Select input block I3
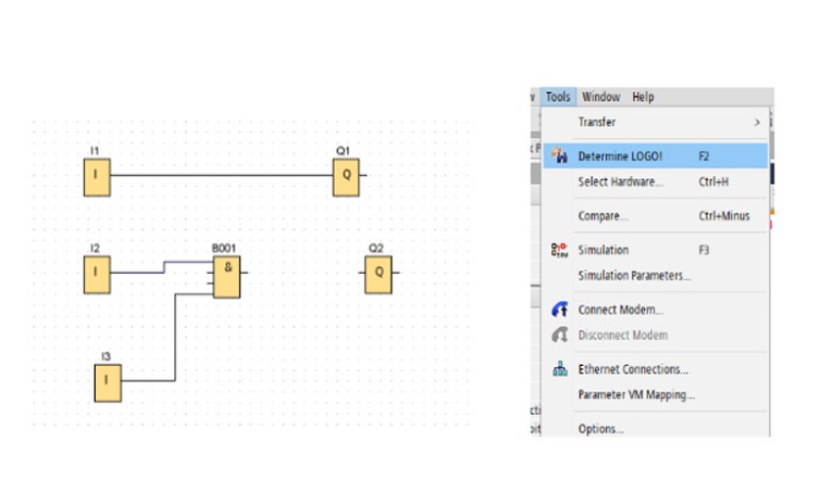 coord(108,383)
